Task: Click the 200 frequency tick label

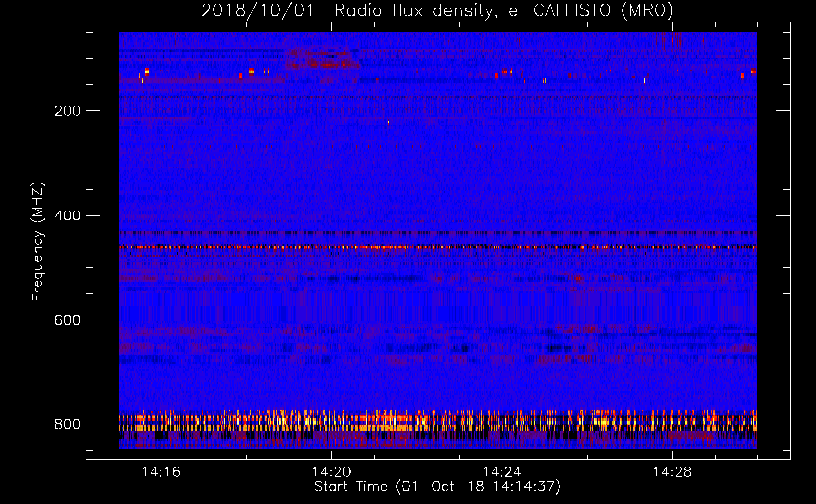Action: tap(68, 111)
